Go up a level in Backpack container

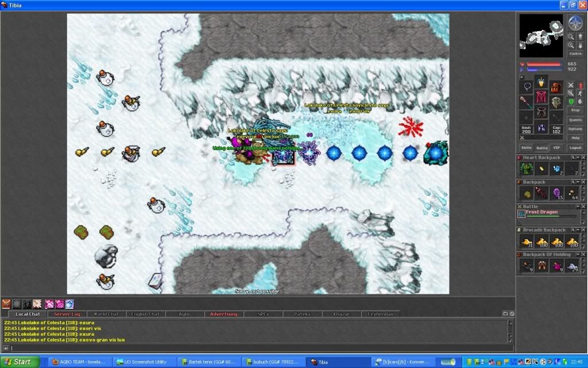pos(574,182)
